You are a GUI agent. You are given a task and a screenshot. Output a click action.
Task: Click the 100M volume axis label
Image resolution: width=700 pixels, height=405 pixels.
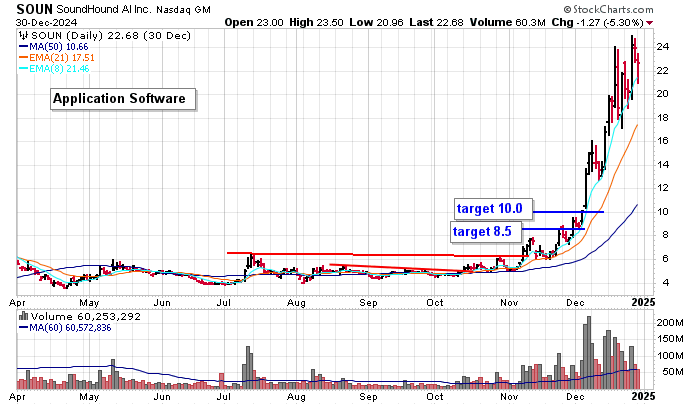point(670,356)
